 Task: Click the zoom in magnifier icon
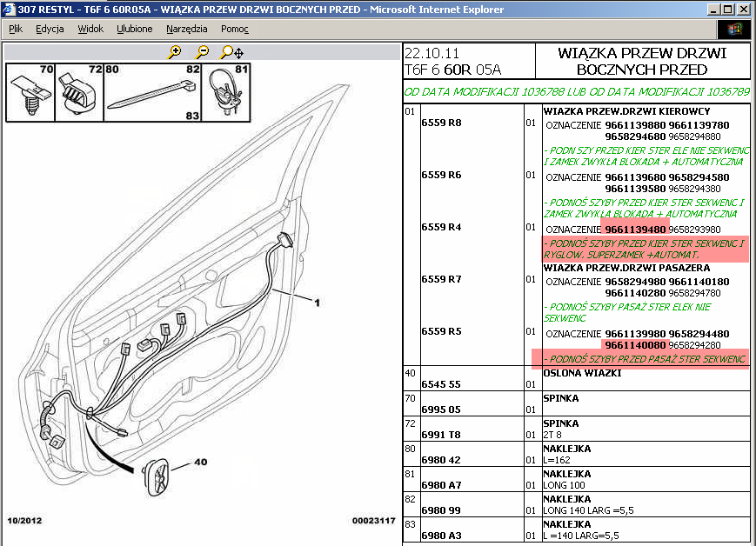point(174,52)
